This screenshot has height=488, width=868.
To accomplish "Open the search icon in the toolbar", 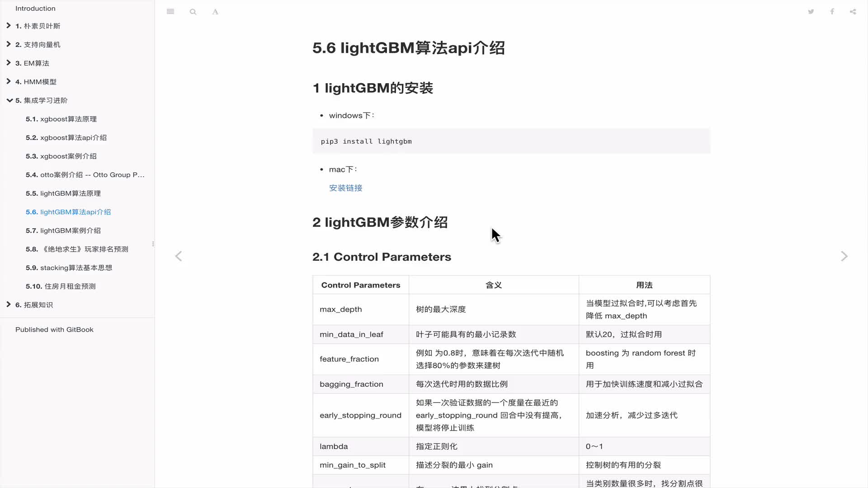I will click(x=193, y=12).
